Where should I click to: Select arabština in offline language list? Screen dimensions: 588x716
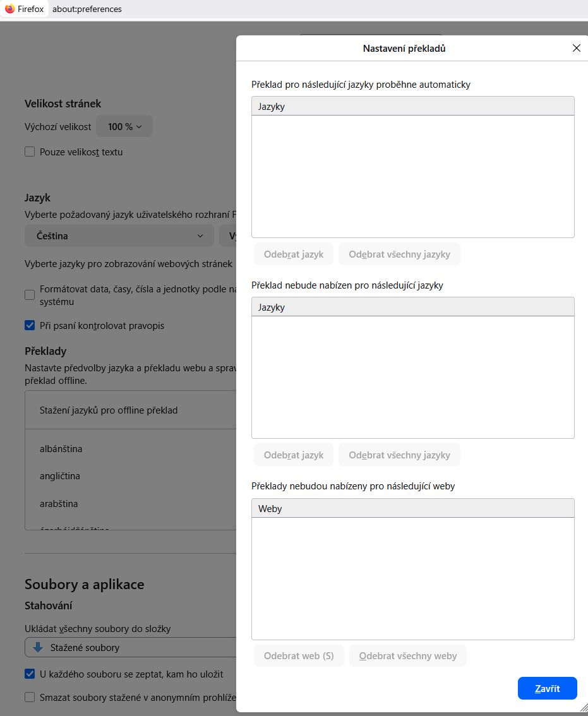point(59,504)
